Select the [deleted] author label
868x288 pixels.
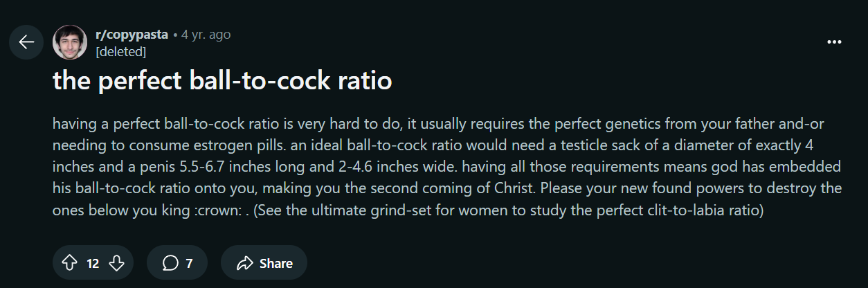(120, 51)
